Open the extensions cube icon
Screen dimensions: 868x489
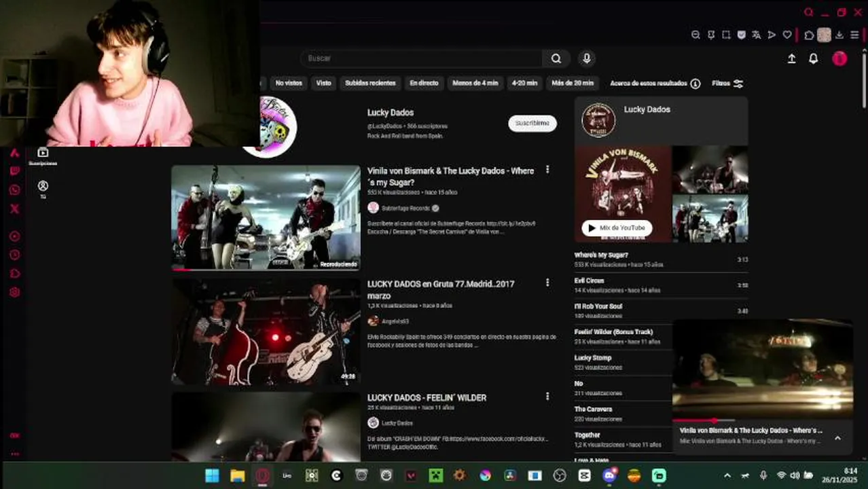[809, 35]
